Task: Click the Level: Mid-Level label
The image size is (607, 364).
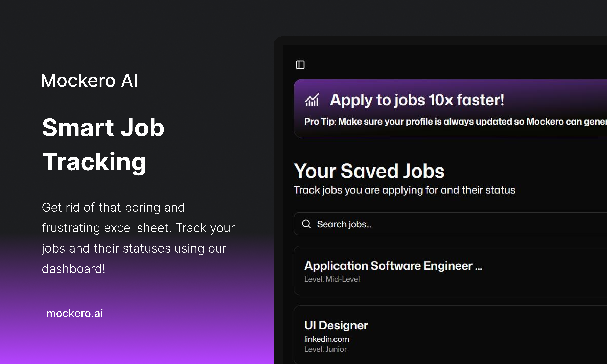Action: tap(332, 279)
